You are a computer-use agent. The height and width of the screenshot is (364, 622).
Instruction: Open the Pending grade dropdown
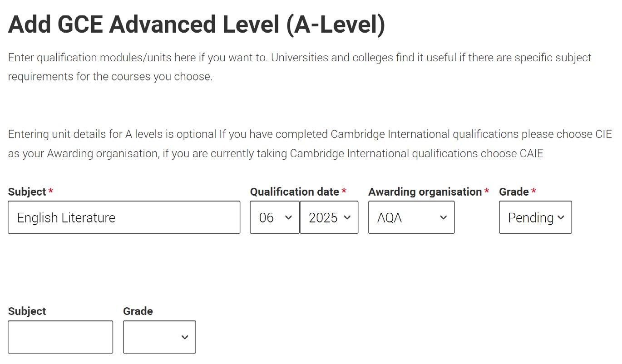535,217
